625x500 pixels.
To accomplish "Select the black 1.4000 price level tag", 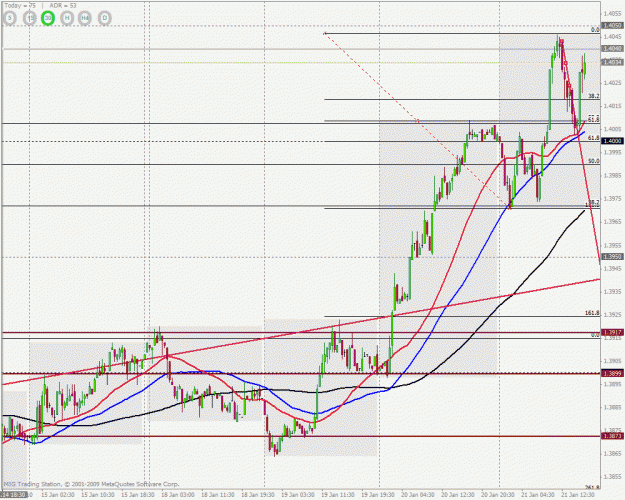I will tap(613, 141).
